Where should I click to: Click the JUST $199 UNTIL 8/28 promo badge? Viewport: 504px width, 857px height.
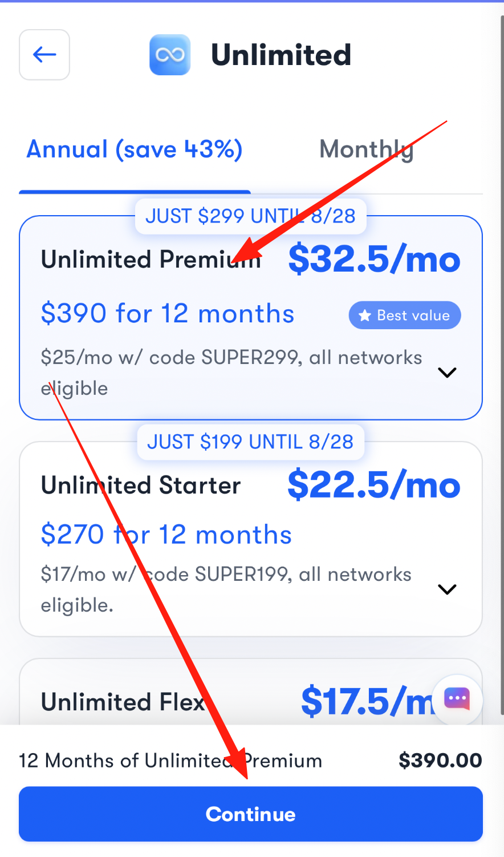250,442
